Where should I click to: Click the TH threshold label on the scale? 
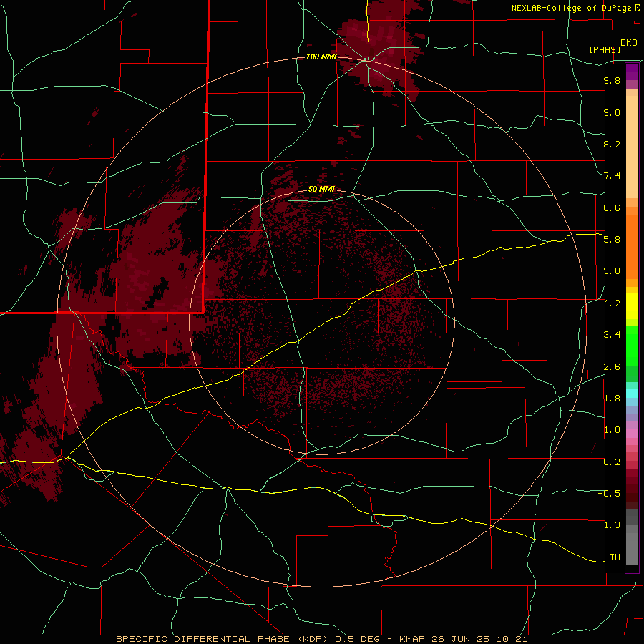tap(615, 557)
